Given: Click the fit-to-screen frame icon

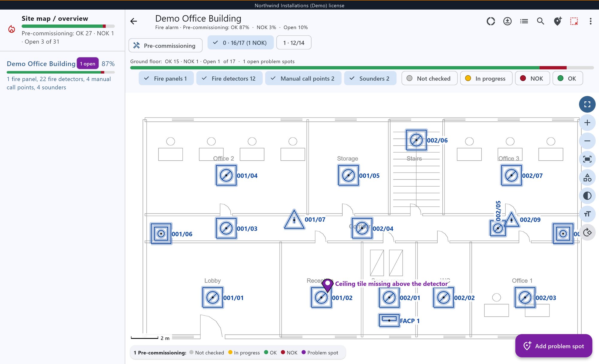Looking at the screenshot, I should pos(587,159).
